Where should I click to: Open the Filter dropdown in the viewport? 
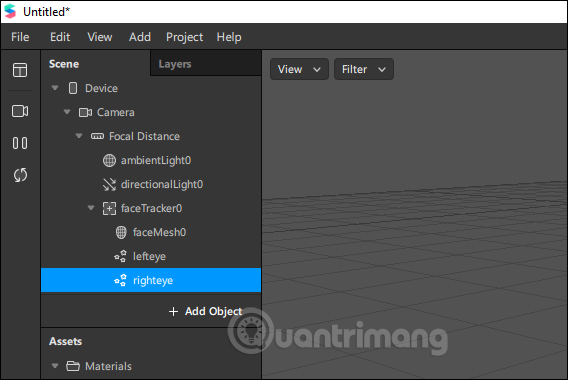click(x=364, y=69)
